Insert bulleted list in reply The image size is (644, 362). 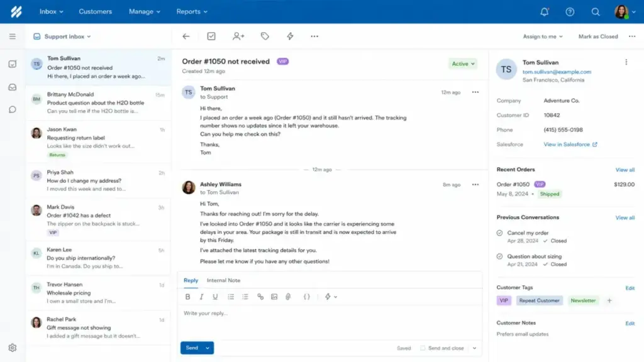[231, 297]
